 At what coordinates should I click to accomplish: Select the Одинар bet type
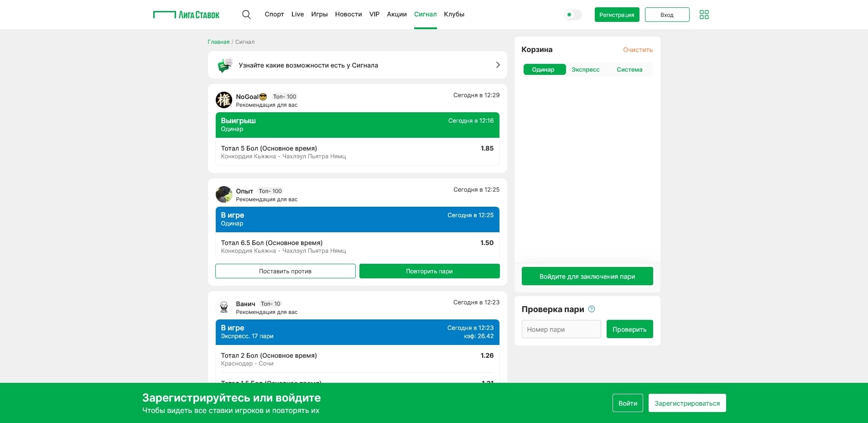[x=543, y=69]
